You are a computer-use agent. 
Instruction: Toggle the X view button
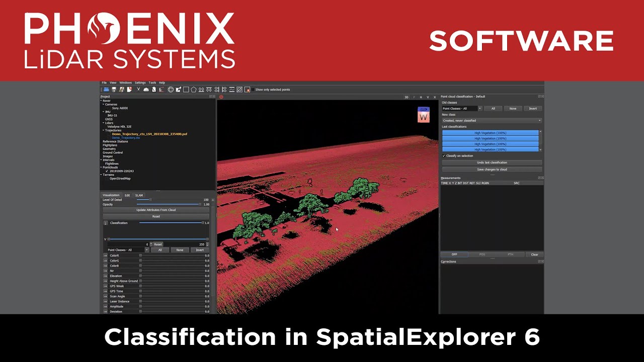coord(435,97)
